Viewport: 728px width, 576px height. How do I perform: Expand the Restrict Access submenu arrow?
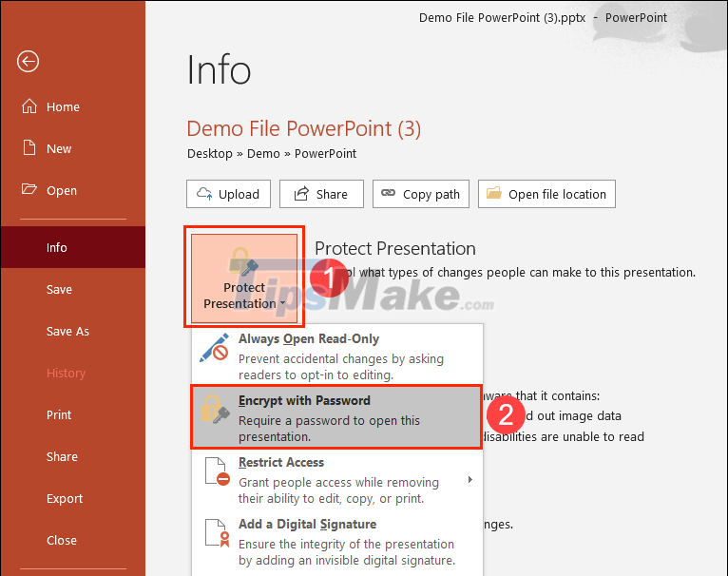click(x=470, y=479)
